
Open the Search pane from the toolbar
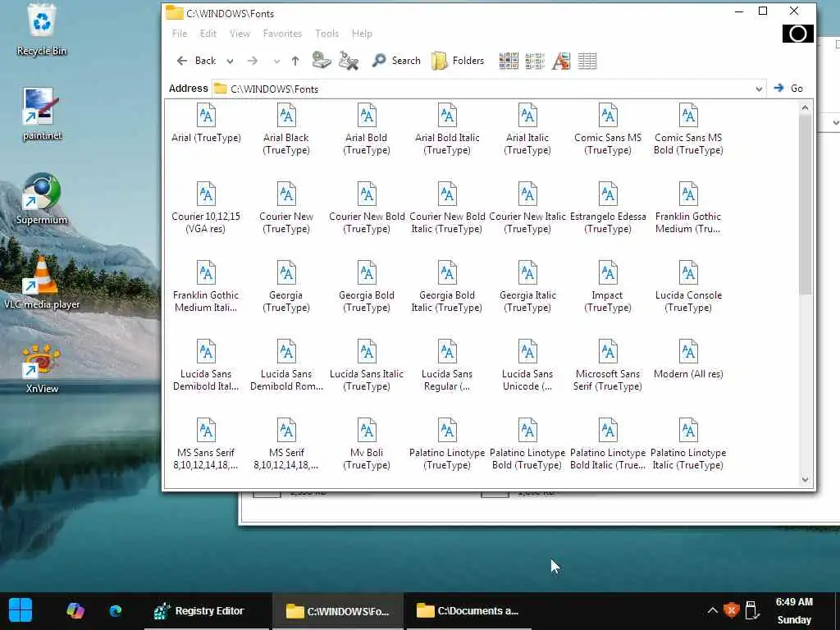[396, 61]
